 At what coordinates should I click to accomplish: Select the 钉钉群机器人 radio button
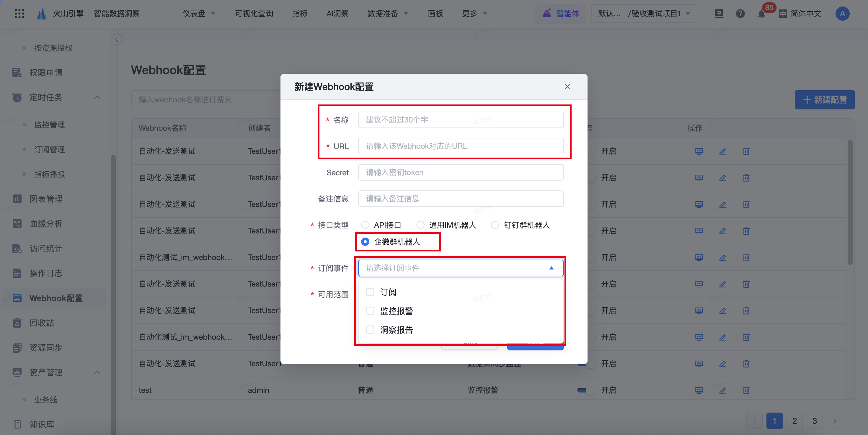[x=495, y=225]
